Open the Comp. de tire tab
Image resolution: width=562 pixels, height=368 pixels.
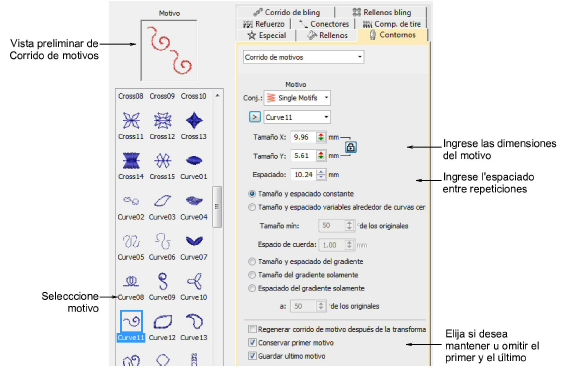[x=392, y=24]
